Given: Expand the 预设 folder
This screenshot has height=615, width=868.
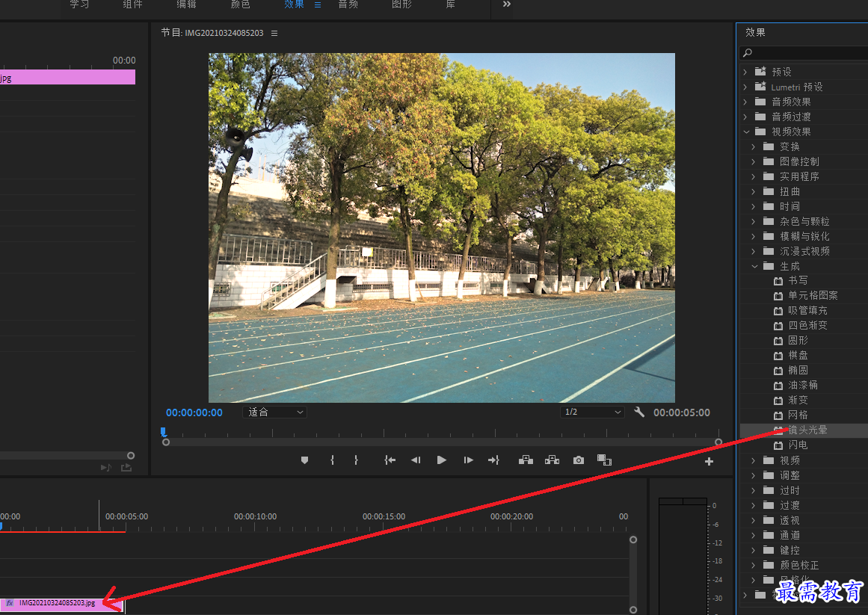Looking at the screenshot, I should 745,72.
